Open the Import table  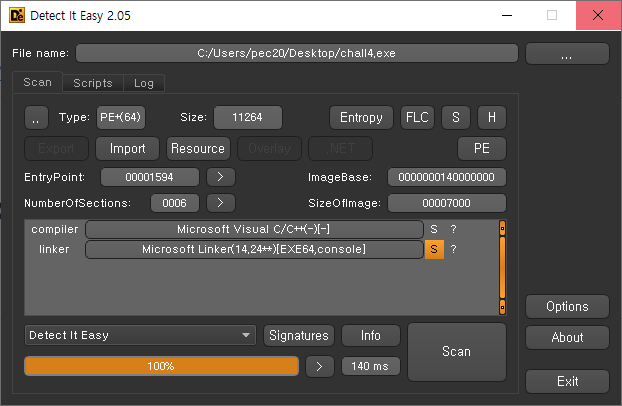(x=127, y=148)
